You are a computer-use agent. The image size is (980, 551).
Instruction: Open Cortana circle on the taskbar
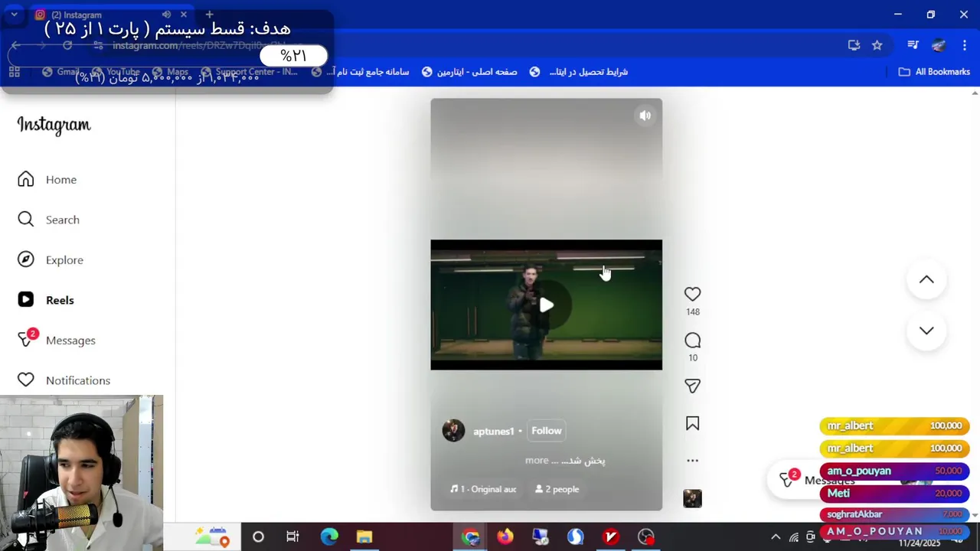pyautogui.click(x=258, y=537)
